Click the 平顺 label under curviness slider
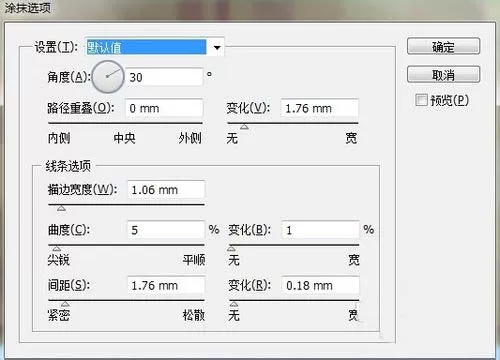The height and width of the screenshot is (360, 500). (194, 260)
